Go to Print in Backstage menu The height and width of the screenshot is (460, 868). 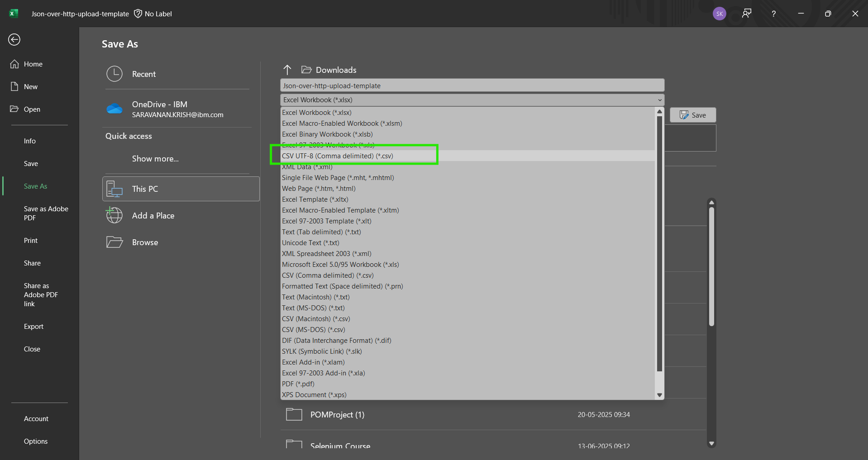click(x=31, y=240)
